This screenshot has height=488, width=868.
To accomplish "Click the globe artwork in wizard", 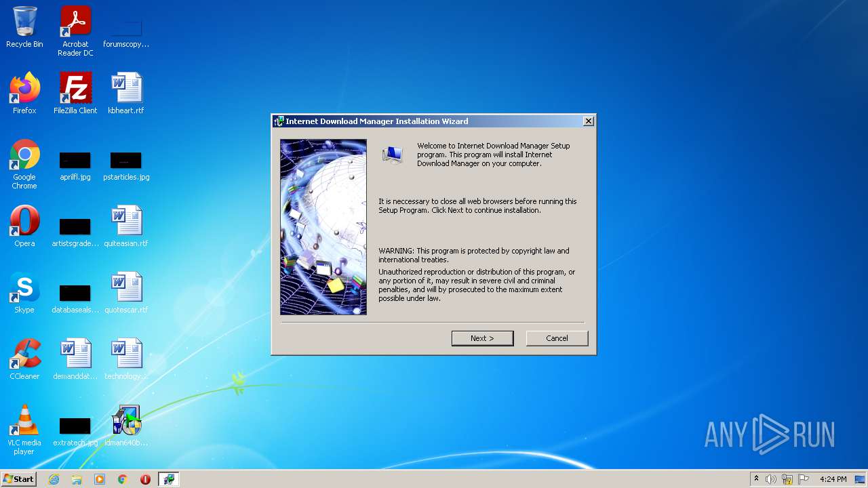I will click(x=323, y=227).
